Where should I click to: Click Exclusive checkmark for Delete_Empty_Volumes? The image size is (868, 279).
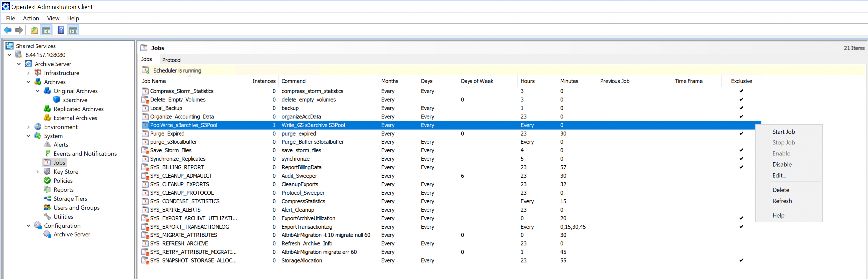[x=741, y=99]
